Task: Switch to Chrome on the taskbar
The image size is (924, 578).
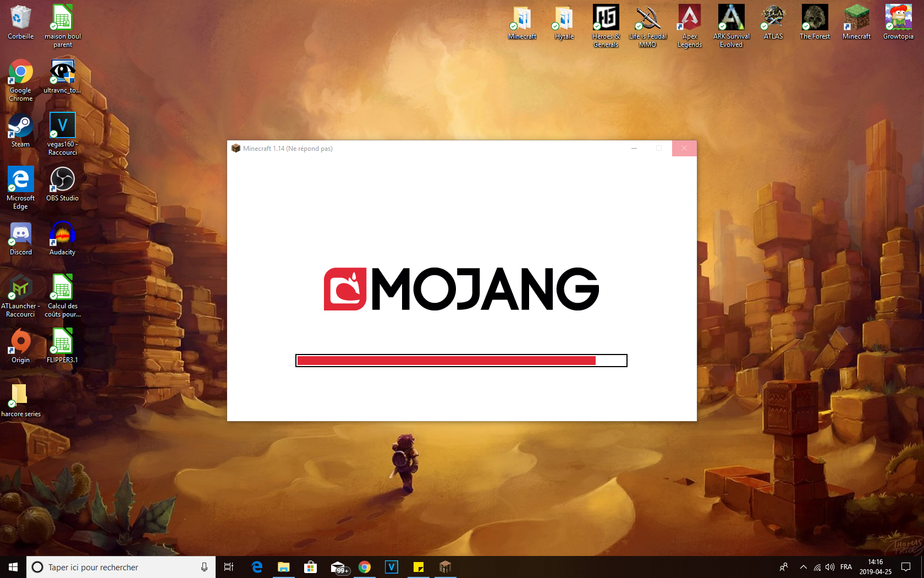Action: (x=364, y=567)
